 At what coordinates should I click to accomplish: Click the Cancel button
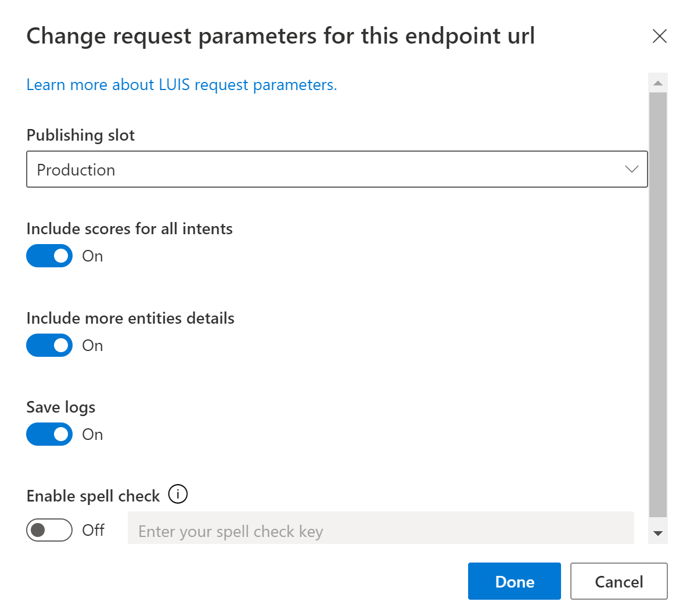[x=619, y=581]
